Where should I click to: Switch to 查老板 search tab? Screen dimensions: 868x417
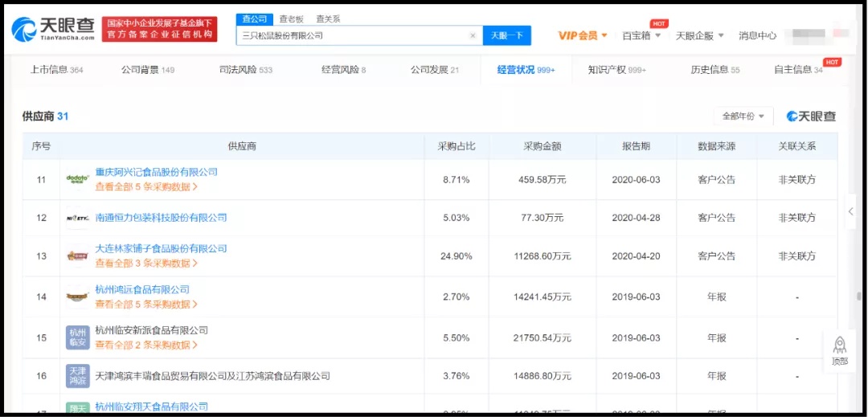tap(292, 18)
